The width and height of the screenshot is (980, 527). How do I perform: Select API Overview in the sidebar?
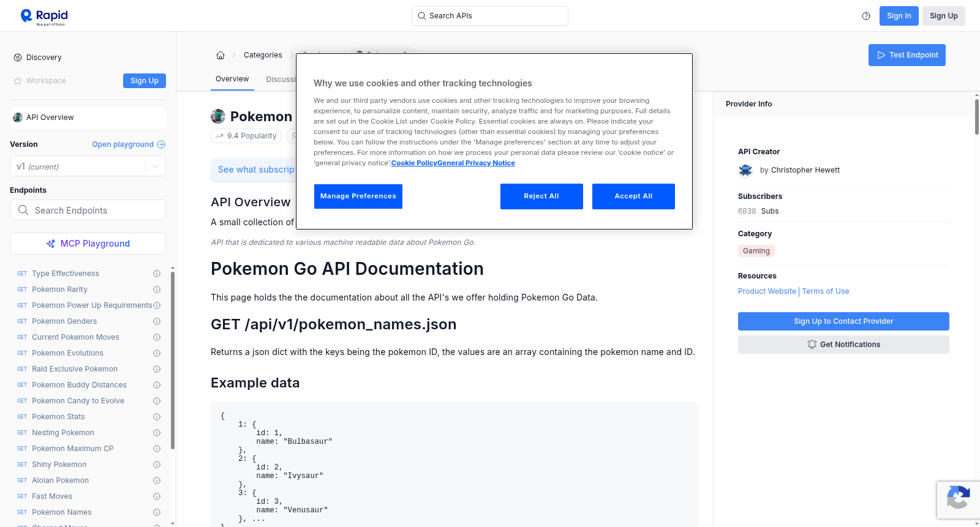88,118
